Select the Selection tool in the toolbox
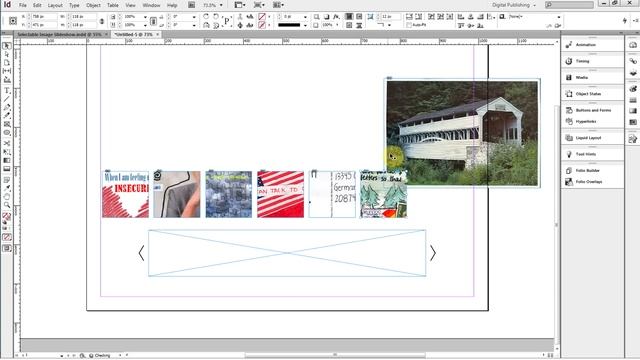The image size is (640, 360). pos(7,46)
